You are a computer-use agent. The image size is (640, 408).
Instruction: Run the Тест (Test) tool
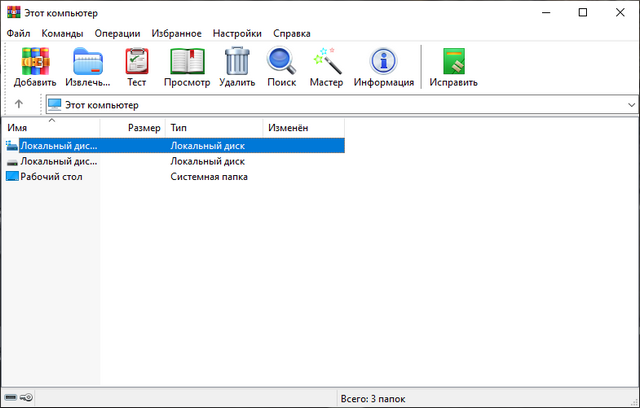(136, 62)
